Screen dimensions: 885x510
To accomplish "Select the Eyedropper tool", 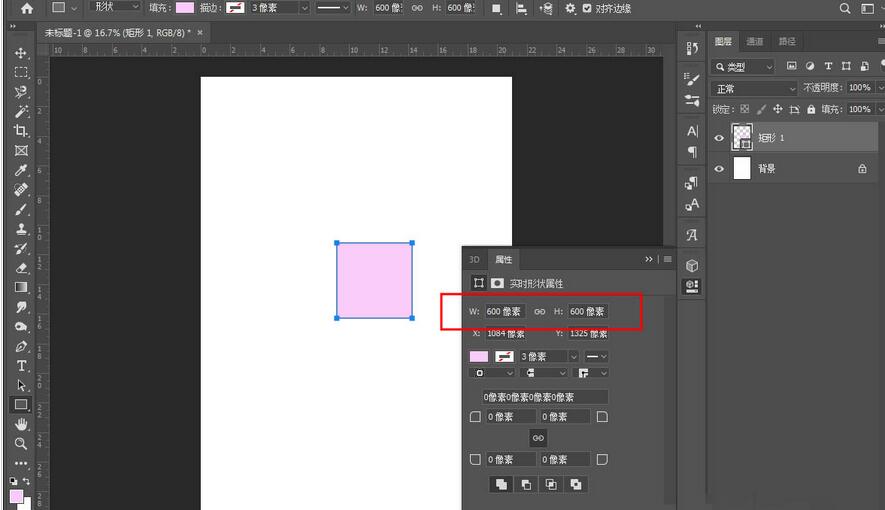I will 21,170.
